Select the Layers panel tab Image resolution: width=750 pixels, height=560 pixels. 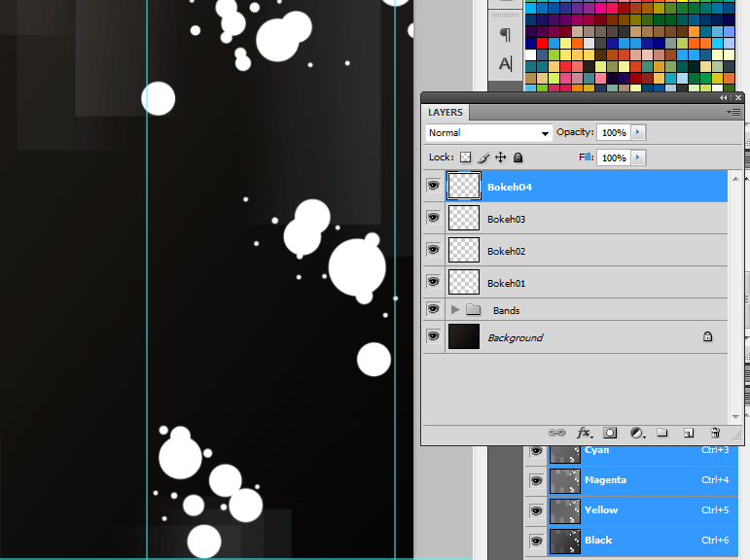[x=446, y=113]
